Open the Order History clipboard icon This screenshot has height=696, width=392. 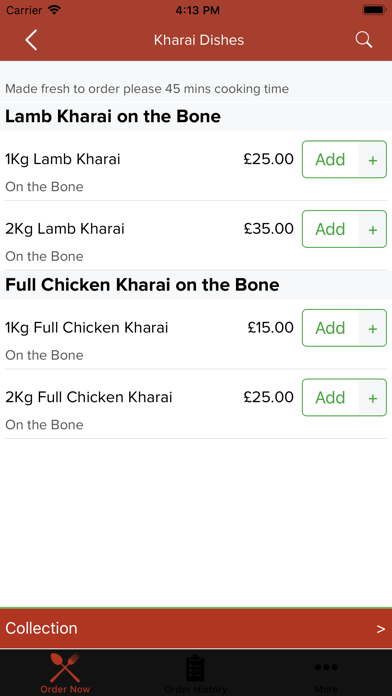pyautogui.click(x=195, y=668)
